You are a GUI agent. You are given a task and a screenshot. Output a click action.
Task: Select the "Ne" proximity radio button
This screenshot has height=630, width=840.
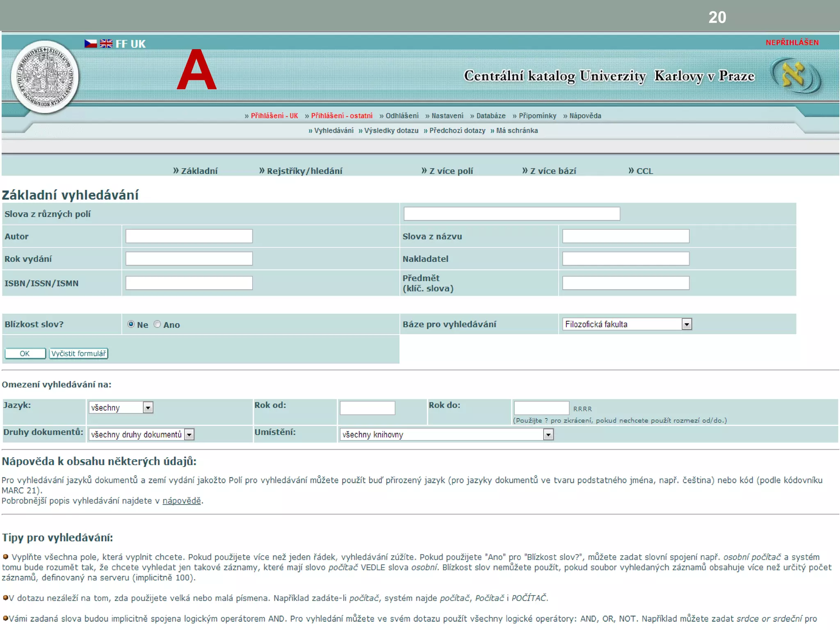point(131,324)
